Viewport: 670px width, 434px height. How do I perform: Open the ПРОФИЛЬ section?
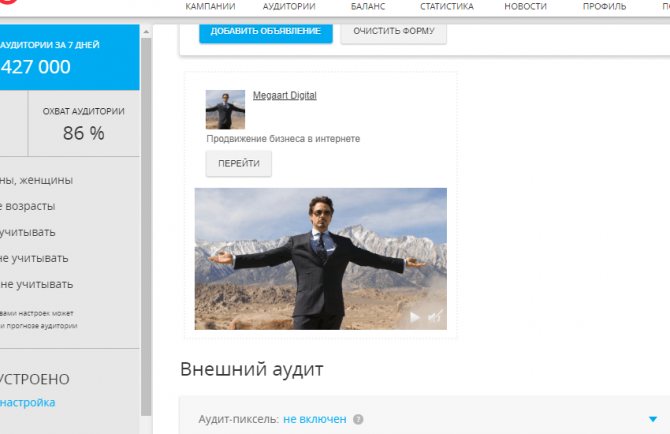[604, 6]
